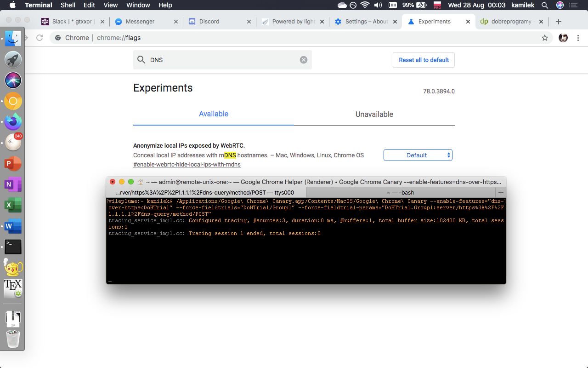Open Microsoft Excel from the Dock

pyautogui.click(x=12, y=204)
